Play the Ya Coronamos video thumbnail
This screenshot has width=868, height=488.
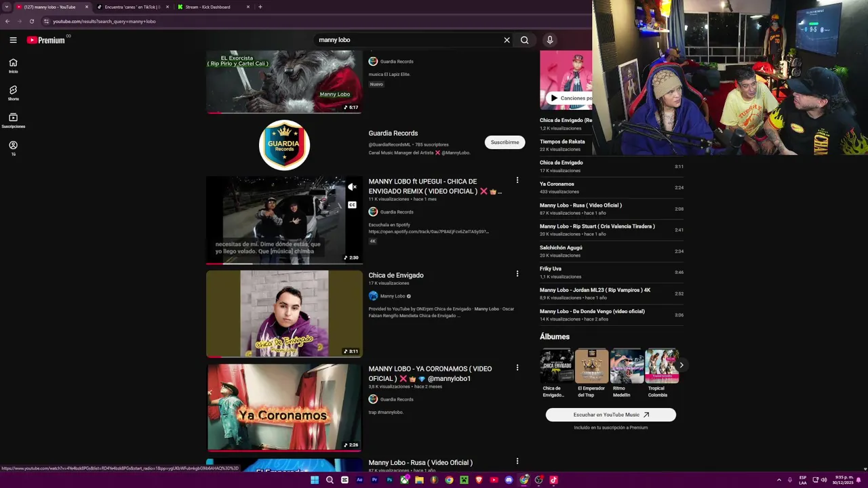point(284,407)
